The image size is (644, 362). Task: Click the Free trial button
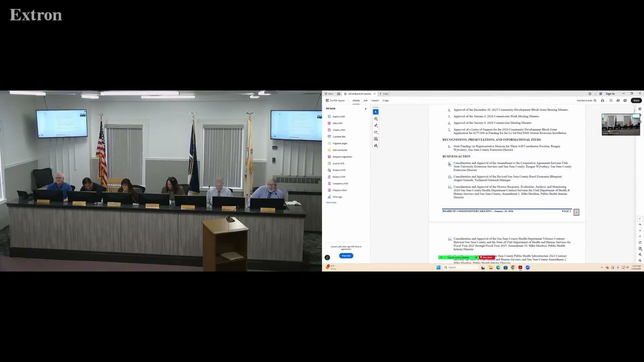(x=346, y=256)
